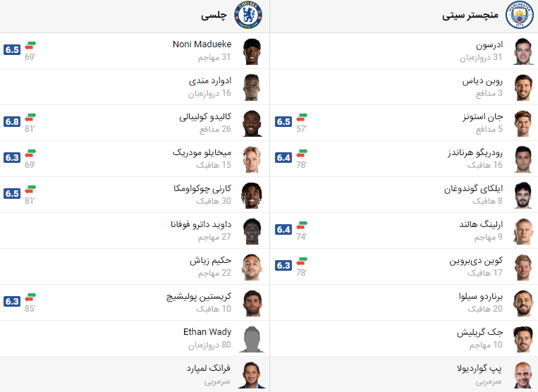Open player name Noni Madueke
Image resolution: width=538 pixels, height=392 pixels.
pos(202,44)
